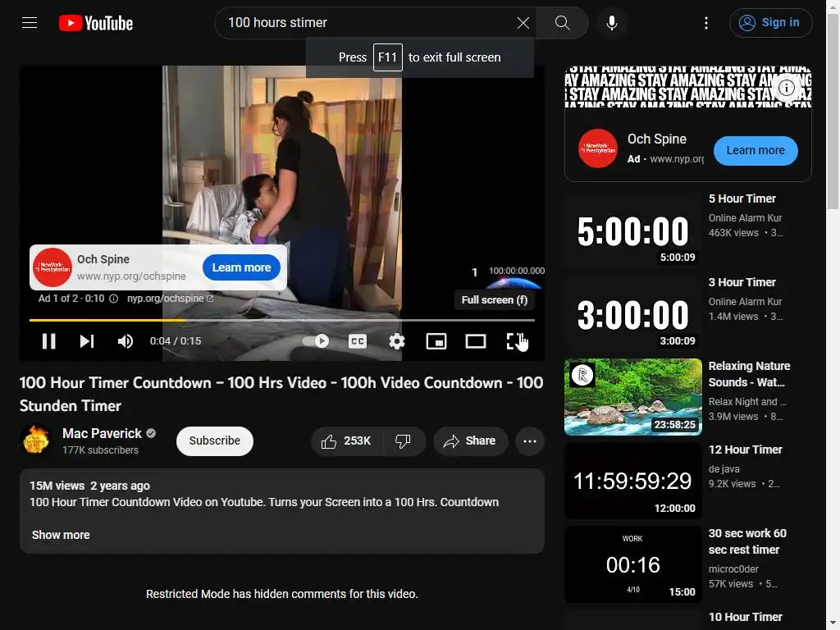
Task: Open player settings gear
Action: 397,341
